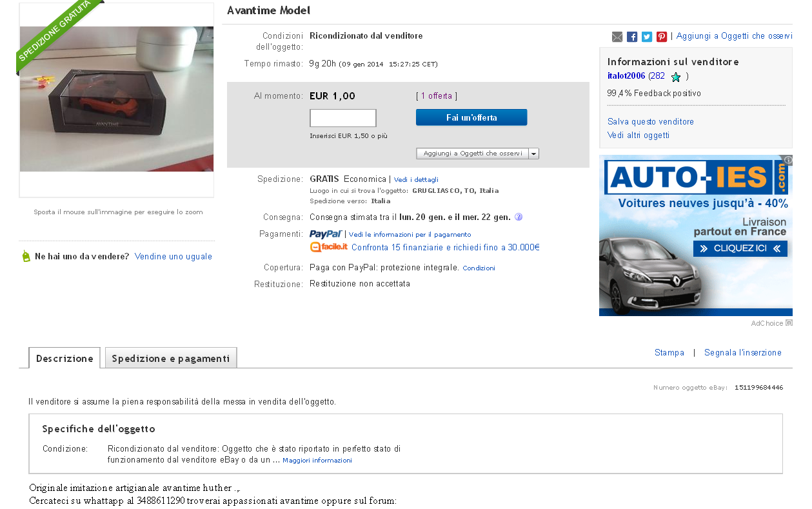This screenshot has width=812, height=509.
Task: Click the Avantime model car thumbnail
Action: 117,99
